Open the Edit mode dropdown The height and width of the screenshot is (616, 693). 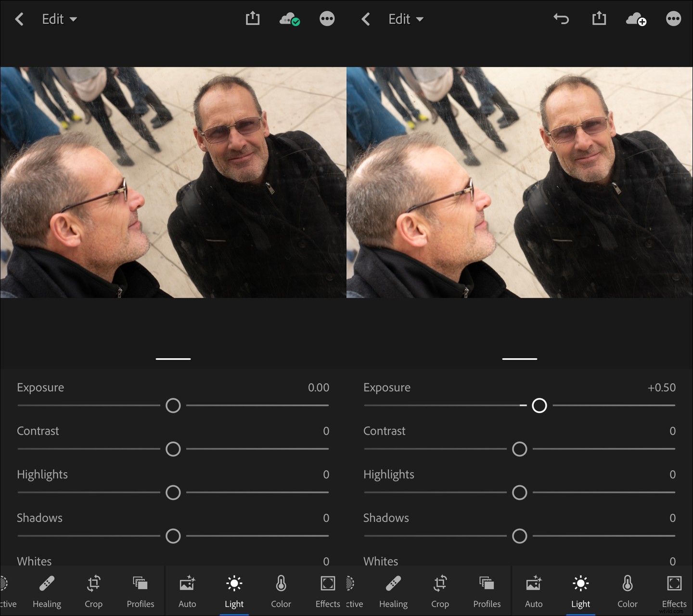(x=59, y=19)
